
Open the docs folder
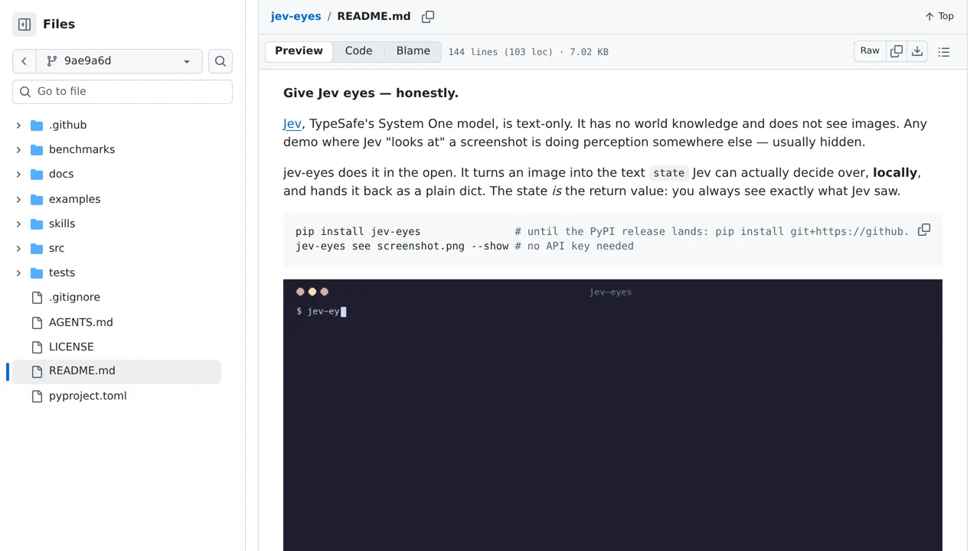click(61, 174)
